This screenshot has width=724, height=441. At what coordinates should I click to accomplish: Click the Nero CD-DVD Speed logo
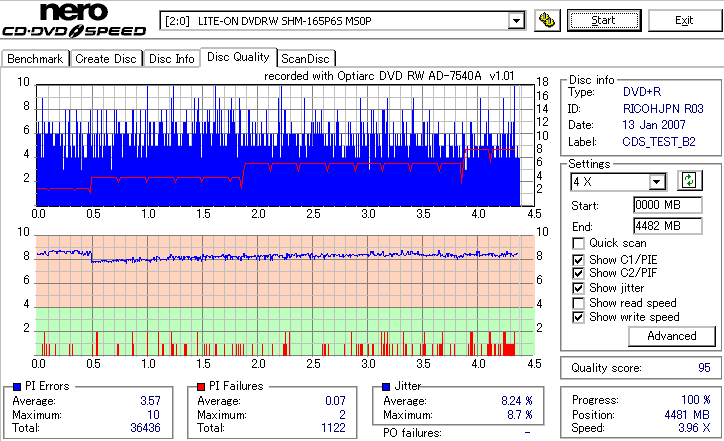(x=74, y=20)
